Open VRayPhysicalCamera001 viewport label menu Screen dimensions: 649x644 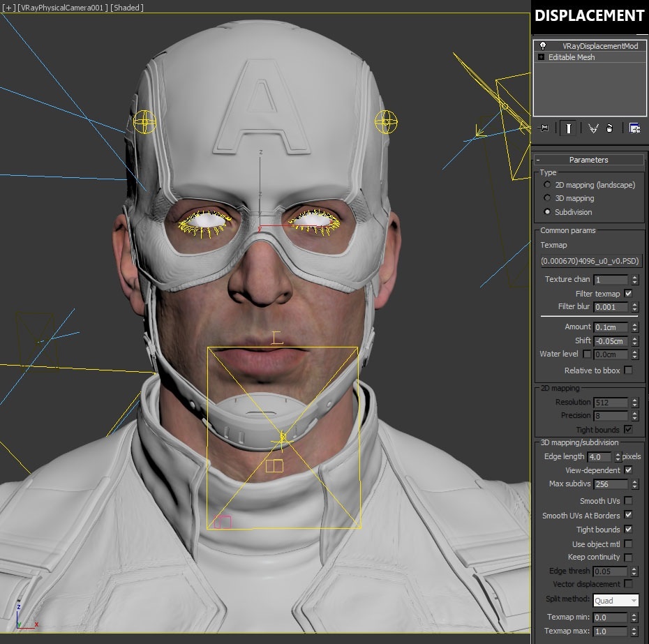pos(63,8)
